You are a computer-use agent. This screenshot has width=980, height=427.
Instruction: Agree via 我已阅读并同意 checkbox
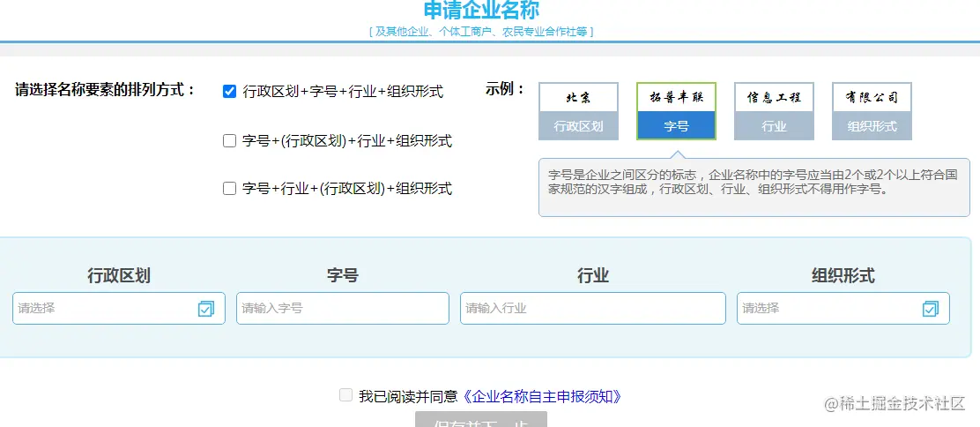[x=345, y=395]
